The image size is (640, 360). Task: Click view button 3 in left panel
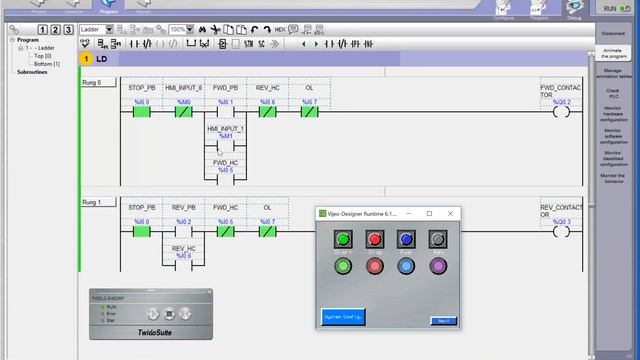pyautogui.click(x=69, y=30)
